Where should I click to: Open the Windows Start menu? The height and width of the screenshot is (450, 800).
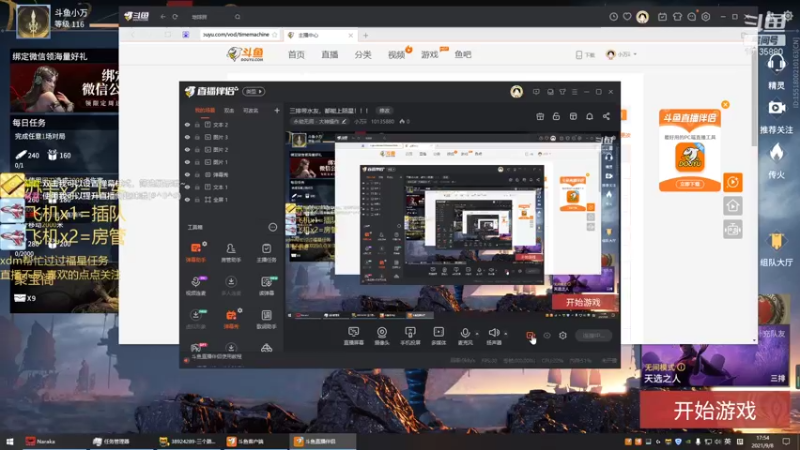(9, 441)
